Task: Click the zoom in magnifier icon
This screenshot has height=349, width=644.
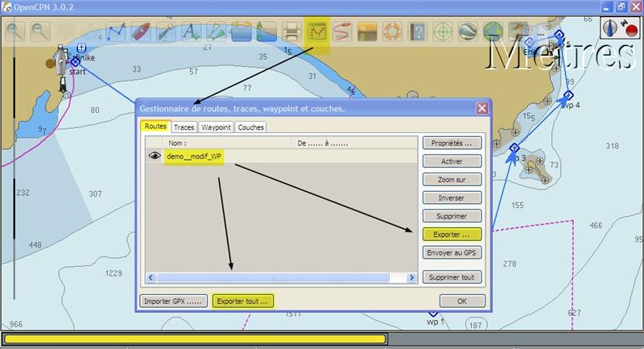Action: click(x=15, y=32)
